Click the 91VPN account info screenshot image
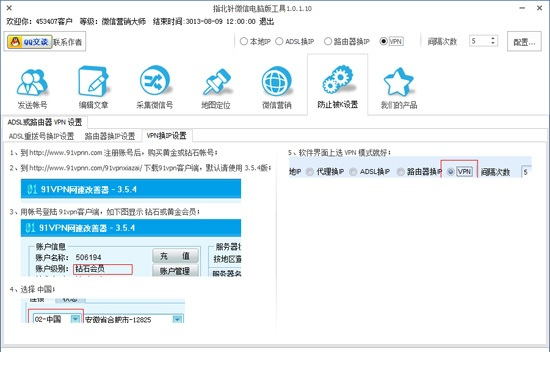Screen dimensions: 550x366 coord(131,248)
